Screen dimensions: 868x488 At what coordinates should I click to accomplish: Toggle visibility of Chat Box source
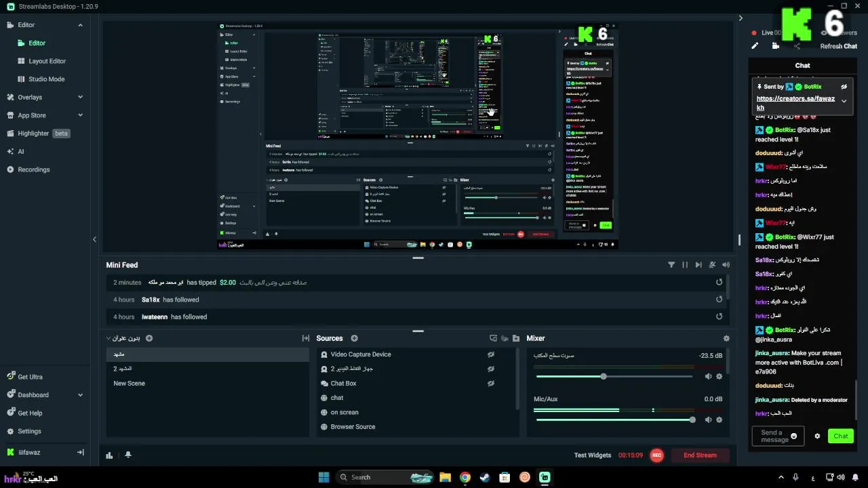pyautogui.click(x=491, y=383)
